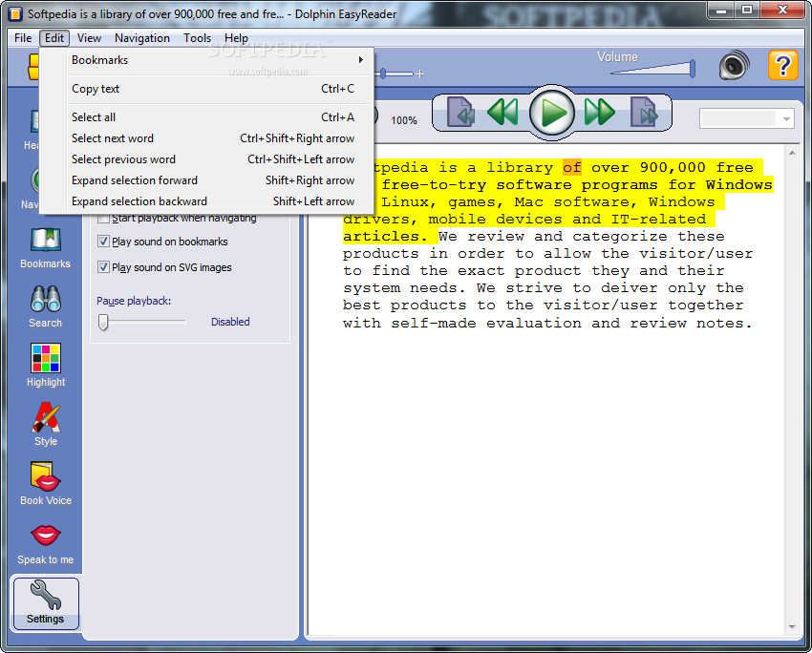
Task: Click the 'Disabled' pause playback value
Action: (x=230, y=322)
